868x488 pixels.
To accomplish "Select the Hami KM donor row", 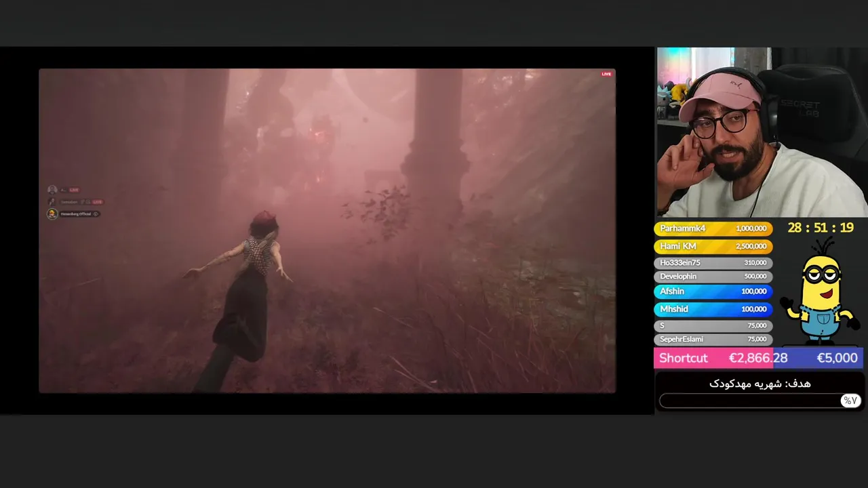I will click(x=713, y=246).
